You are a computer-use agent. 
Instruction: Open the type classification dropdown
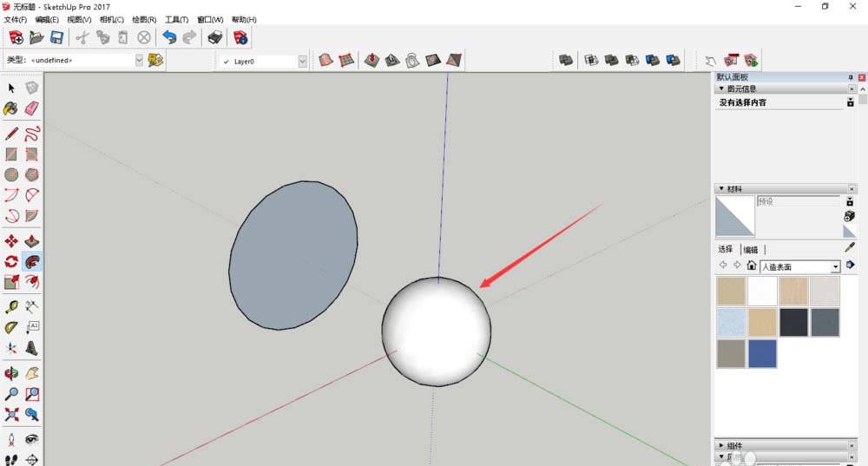click(x=139, y=61)
